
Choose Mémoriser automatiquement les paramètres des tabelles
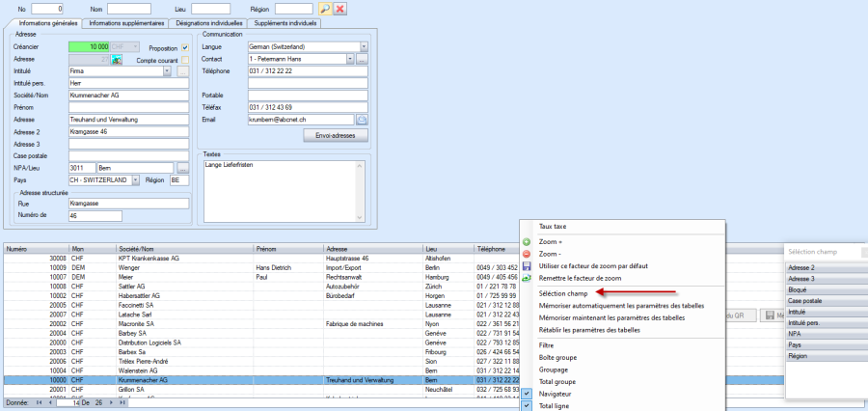[x=621, y=305]
